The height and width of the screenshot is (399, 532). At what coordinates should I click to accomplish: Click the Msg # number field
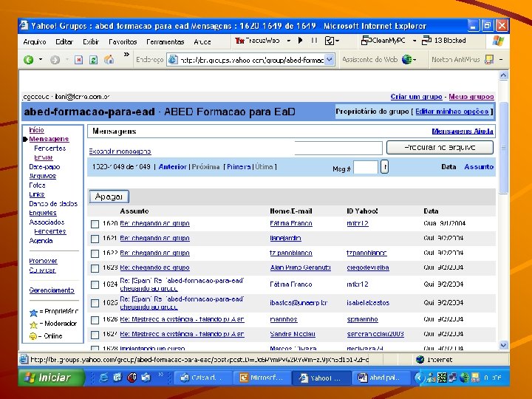366,167
